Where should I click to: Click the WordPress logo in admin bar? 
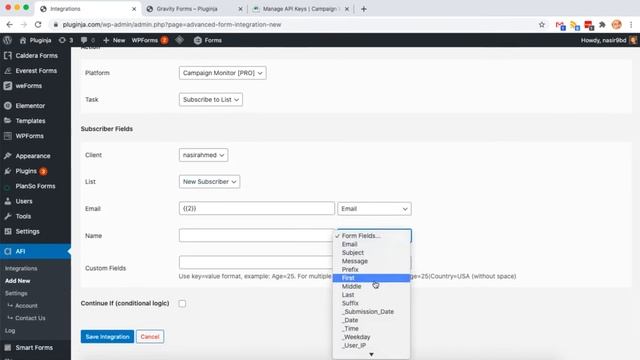tap(7, 40)
